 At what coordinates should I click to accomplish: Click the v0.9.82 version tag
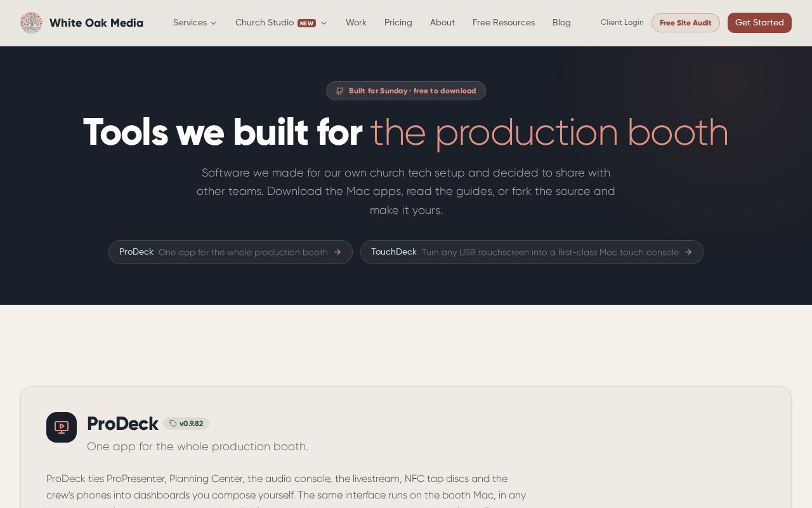pos(186,424)
